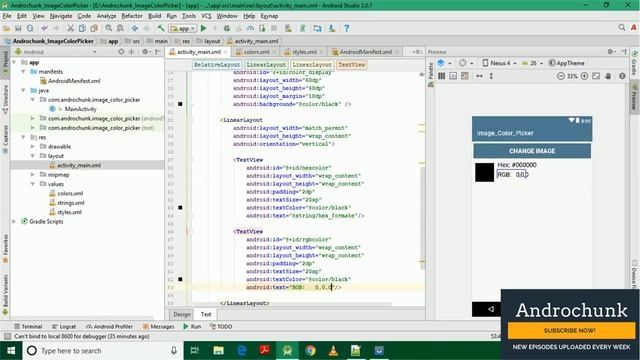Open Project panel gear settings
The height and width of the screenshot is (360, 640).
click(x=145, y=52)
